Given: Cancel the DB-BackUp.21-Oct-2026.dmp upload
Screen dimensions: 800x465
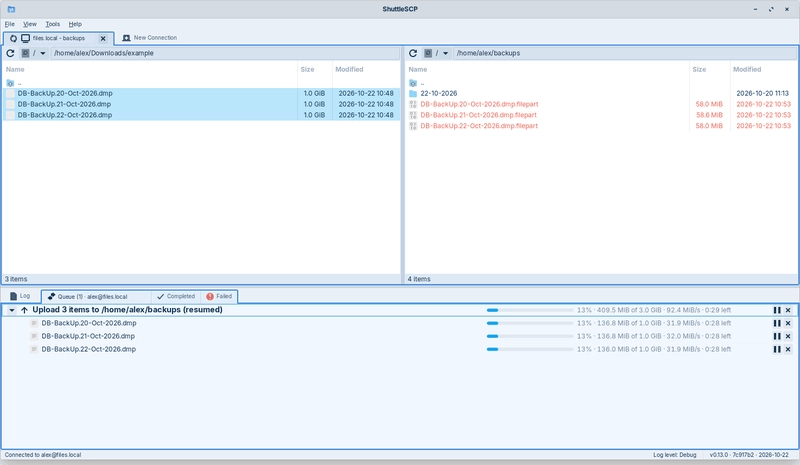Looking at the screenshot, I should tap(788, 336).
